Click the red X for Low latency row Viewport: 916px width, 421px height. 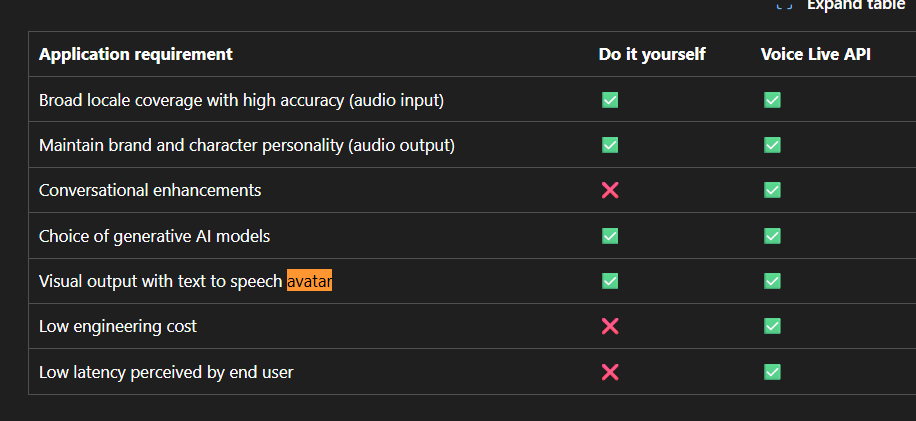(x=610, y=372)
